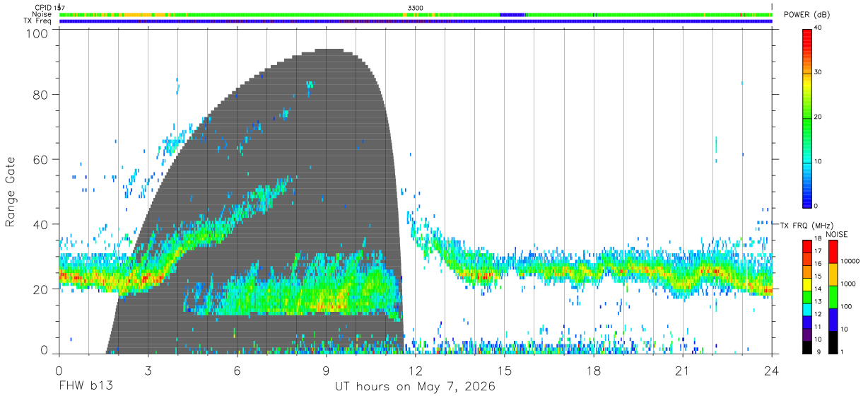Image resolution: width=868 pixels, height=401 pixels.
Task: Select the TX Freq strip at plot top
Action: coord(416,21)
